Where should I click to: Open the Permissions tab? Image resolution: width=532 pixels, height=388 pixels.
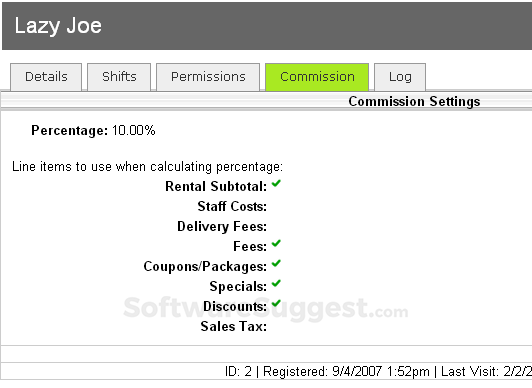pyautogui.click(x=208, y=77)
